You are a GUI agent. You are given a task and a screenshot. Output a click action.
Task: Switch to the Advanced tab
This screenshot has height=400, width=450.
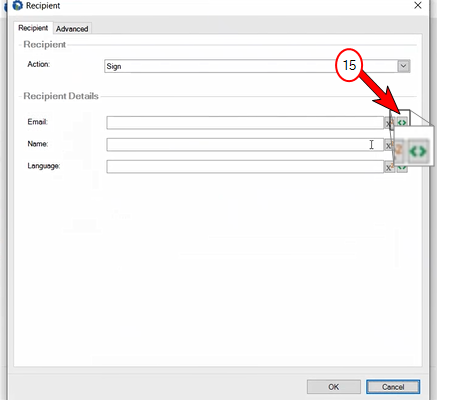[72, 29]
